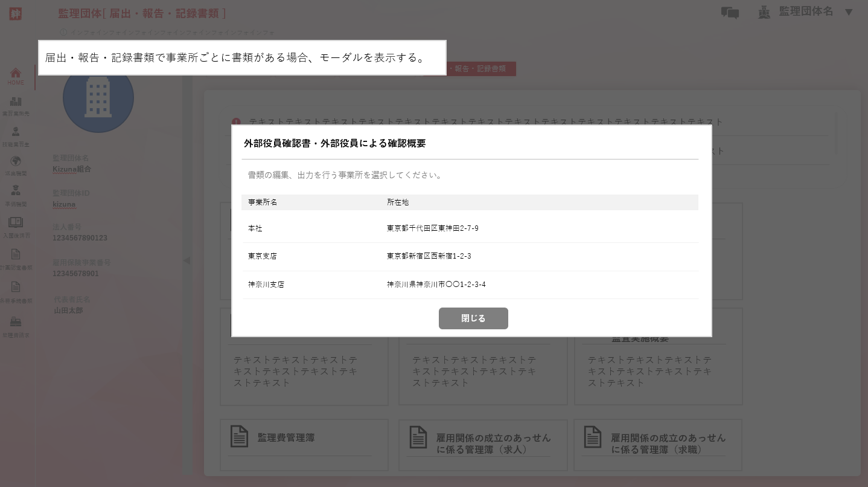This screenshot has height=487, width=868.
Task: Open the 入国後講習 book icon
Action: [x=16, y=227]
